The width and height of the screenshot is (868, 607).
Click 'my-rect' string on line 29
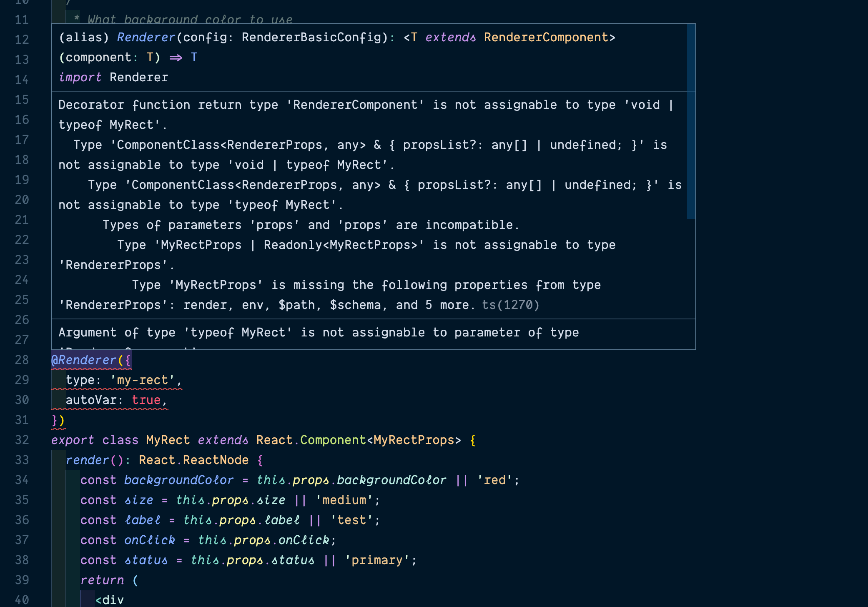pos(142,380)
